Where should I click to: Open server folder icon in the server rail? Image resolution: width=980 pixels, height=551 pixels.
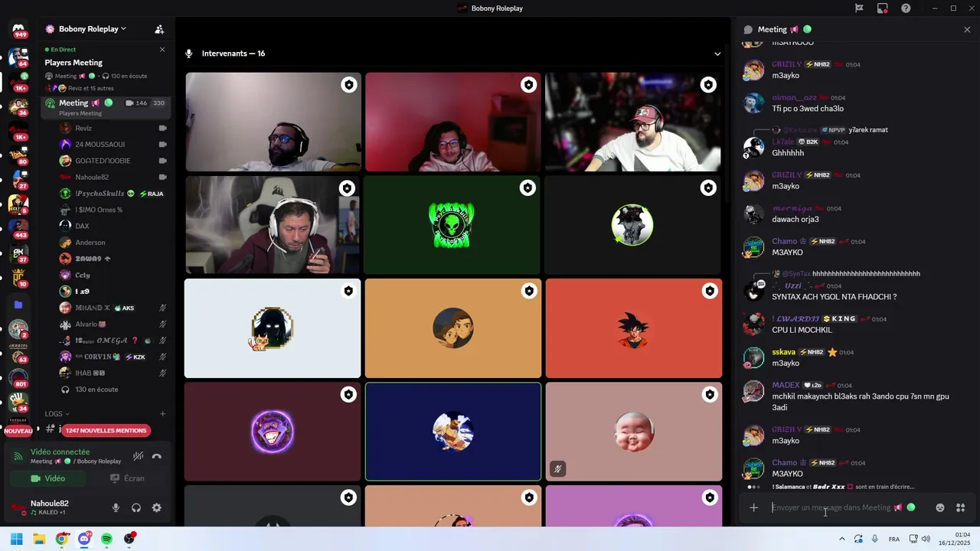pyautogui.click(x=18, y=305)
